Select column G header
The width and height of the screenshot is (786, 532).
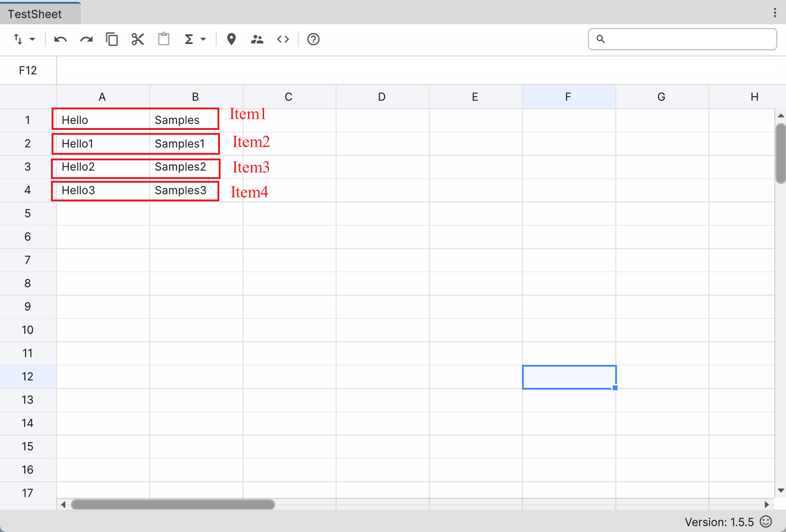pyautogui.click(x=662, y=96)
